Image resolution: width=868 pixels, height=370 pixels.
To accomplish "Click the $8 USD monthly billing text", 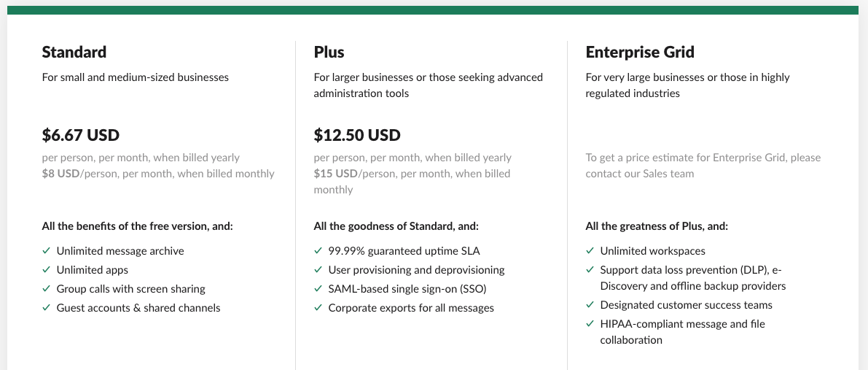I will coord(61,174).
